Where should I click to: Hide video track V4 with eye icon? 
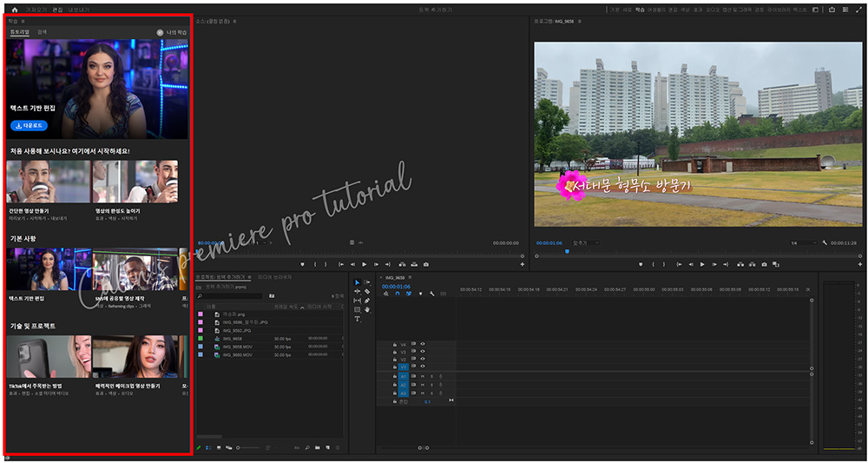click(x=423, y=344)
